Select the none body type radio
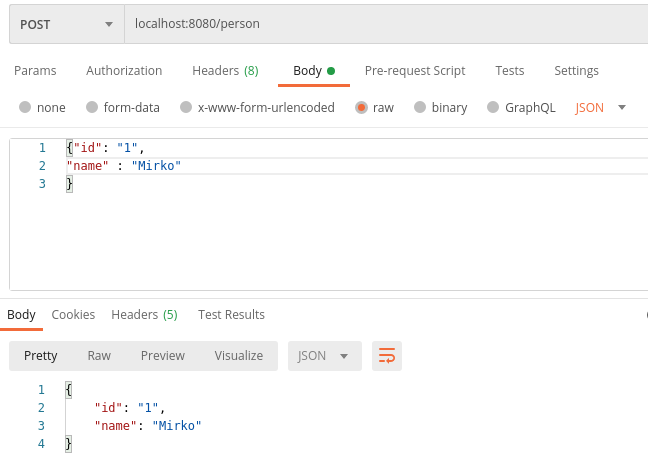 pyautogui.click(x=25, y=107)
